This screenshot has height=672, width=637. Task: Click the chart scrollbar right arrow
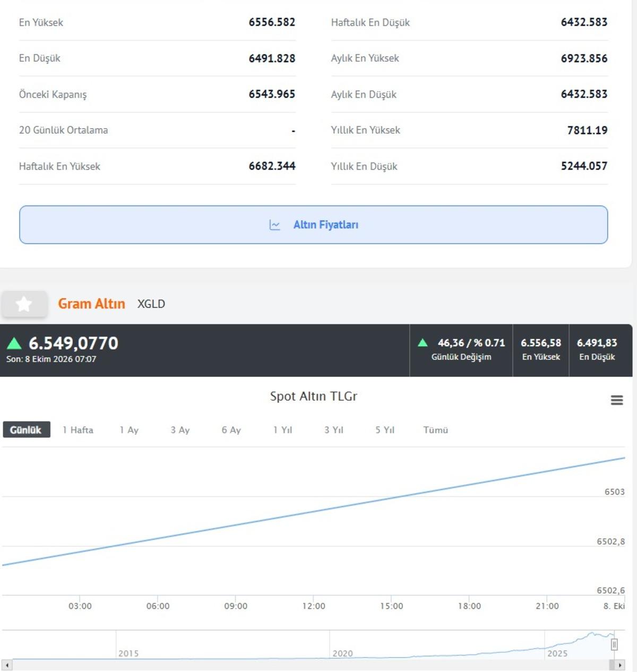(x=619, y=665)
